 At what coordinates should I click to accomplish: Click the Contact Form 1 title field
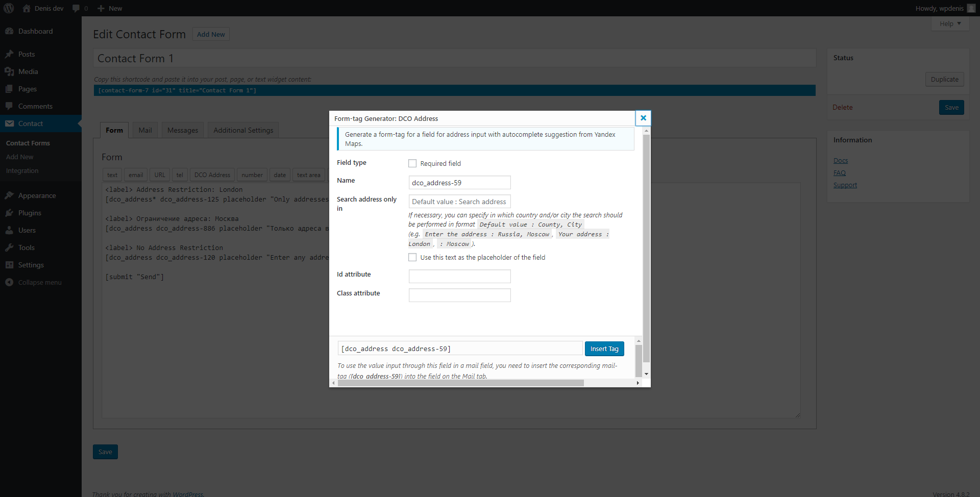point(454,58)
